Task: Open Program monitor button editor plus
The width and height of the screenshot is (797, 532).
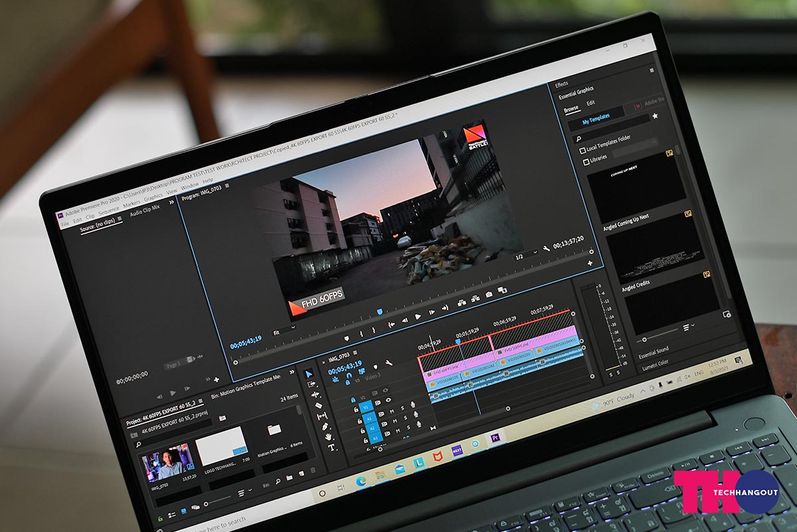Action: (x=590, y=263)
